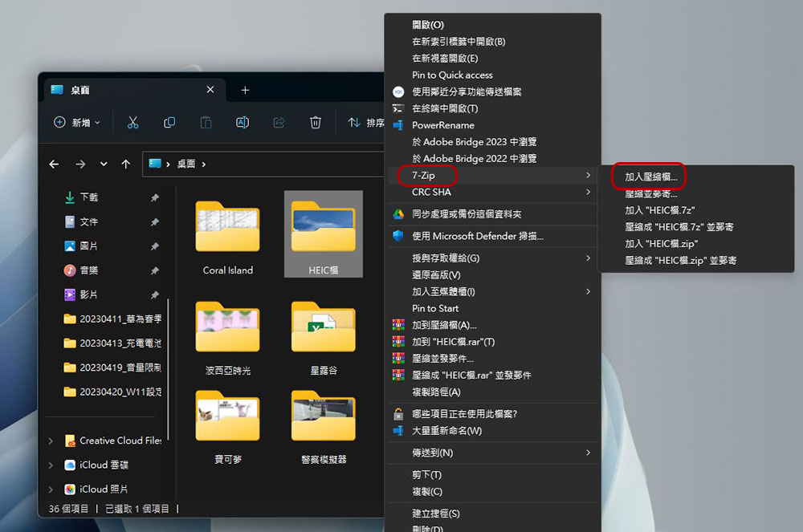Select 7-Zip in the context menu
This screenshot has height=532, width=803.
coord(491,176)
